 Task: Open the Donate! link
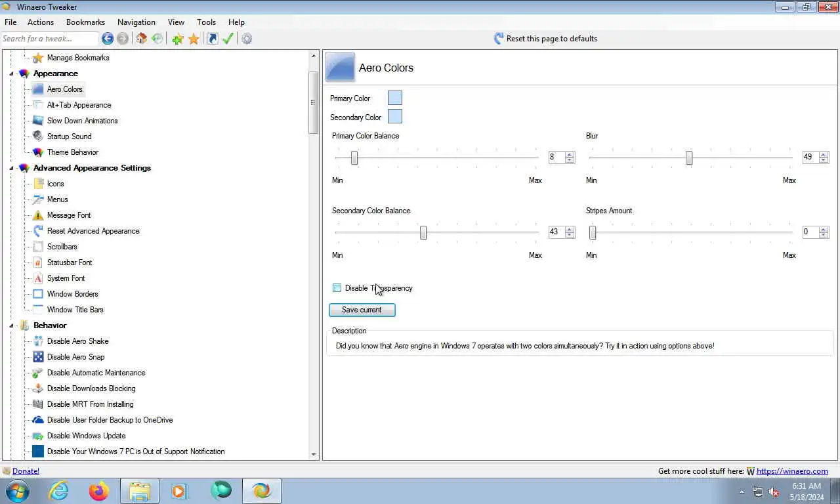pyautogui.click(x=26, y=471)
